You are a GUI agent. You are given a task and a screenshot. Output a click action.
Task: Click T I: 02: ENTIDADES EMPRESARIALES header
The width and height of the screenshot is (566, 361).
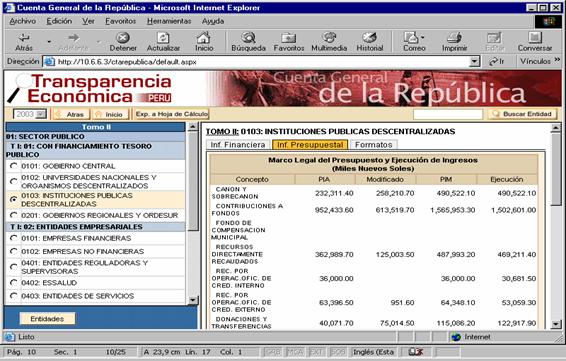(x=96, y=227)
